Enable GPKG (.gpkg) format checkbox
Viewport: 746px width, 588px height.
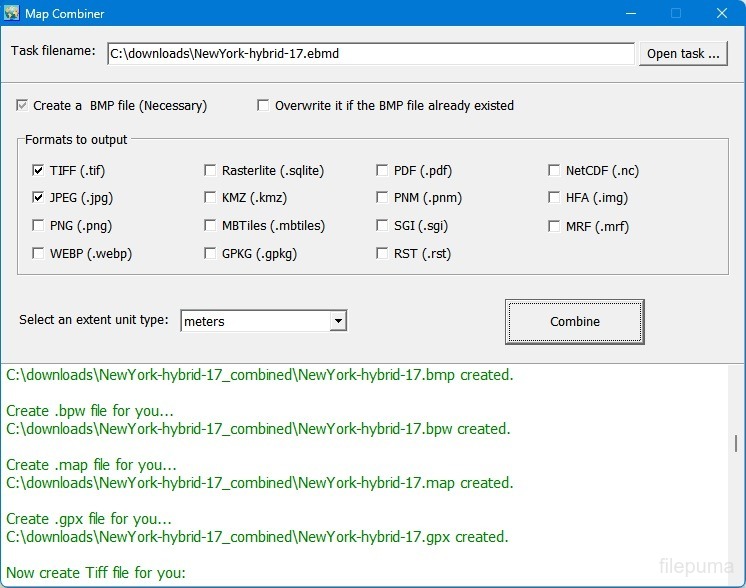[210, 254]
